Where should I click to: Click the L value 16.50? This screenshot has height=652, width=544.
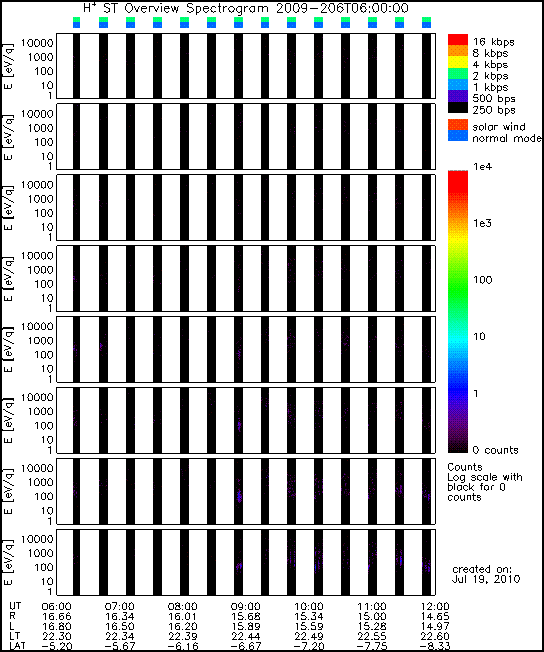pyautogui.click(x=119, y=627)
